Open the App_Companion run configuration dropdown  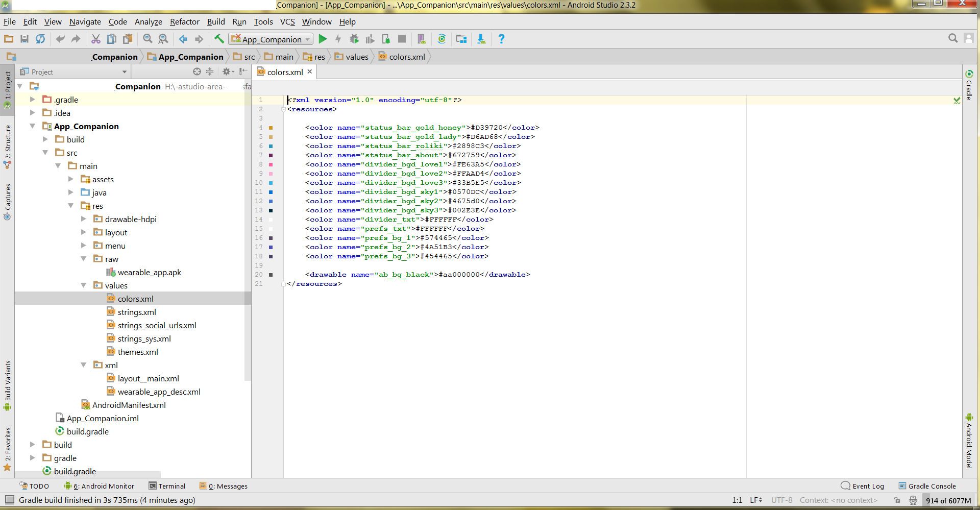click(271, 39)
